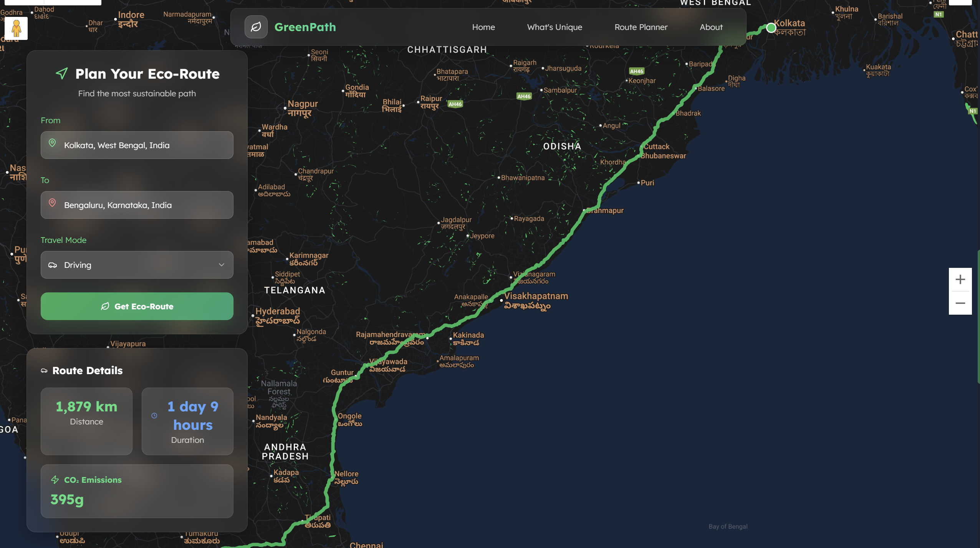Expand Travel Mode using the chevron arrow
The height and width of the screenshot is (548, 980).
[222, 265]
